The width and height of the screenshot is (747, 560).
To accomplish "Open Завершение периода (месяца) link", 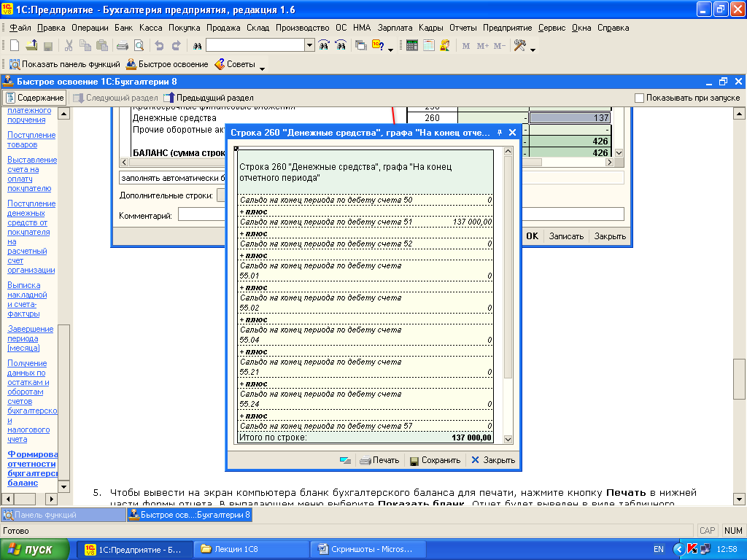I will click(x=30, y=338).
